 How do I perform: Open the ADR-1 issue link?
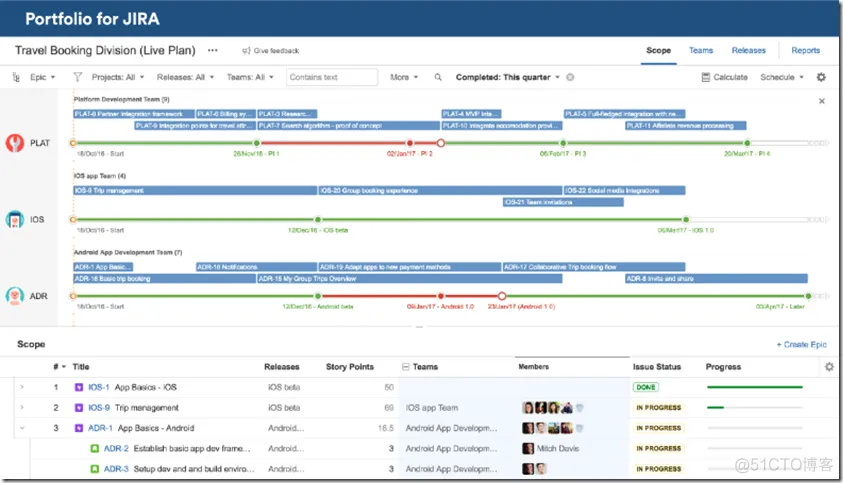(101, 428)
